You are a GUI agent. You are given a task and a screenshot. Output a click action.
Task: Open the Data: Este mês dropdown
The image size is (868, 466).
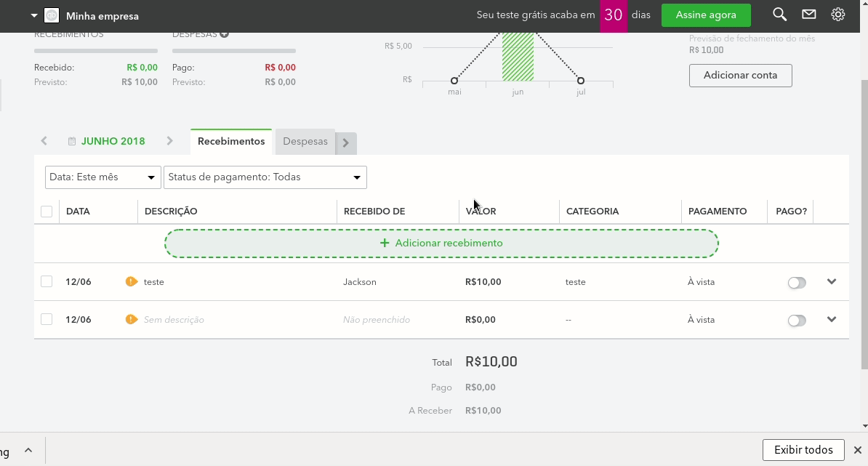(102, 177)
